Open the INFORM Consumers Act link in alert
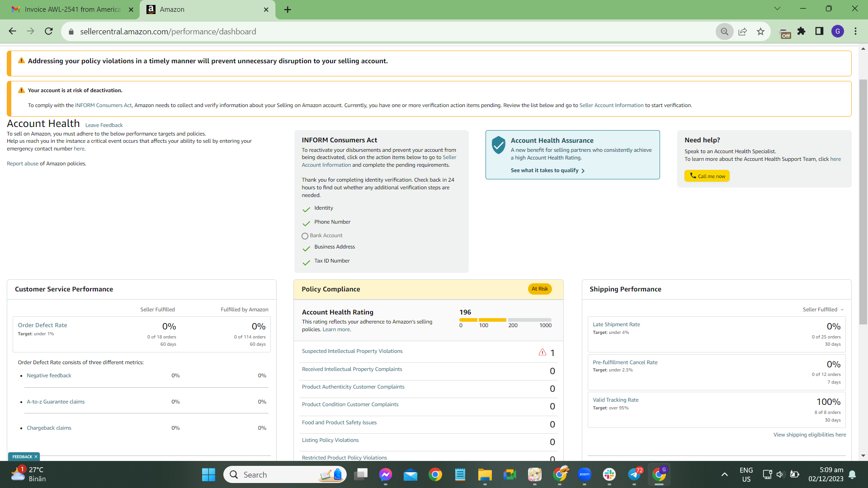 coord(103,105)
